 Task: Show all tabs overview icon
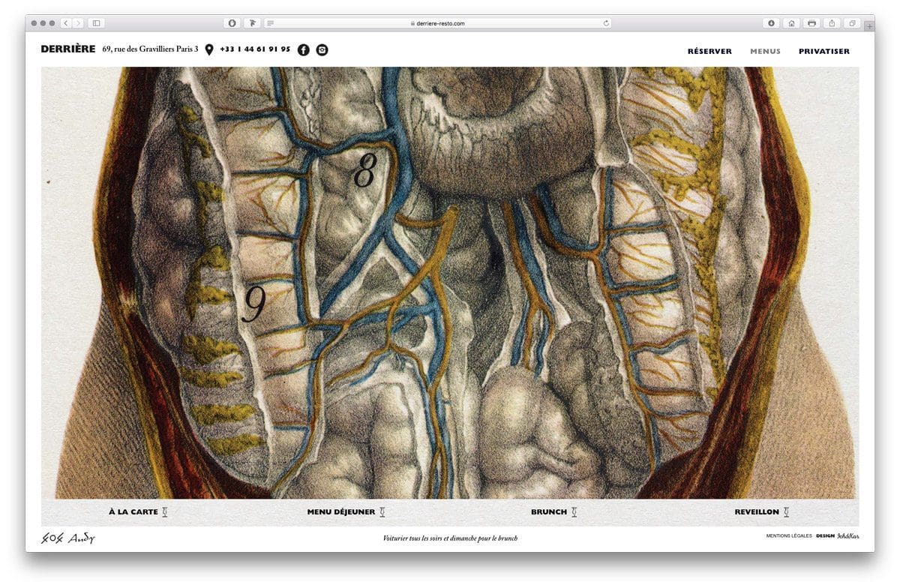(x=852, y=23)
